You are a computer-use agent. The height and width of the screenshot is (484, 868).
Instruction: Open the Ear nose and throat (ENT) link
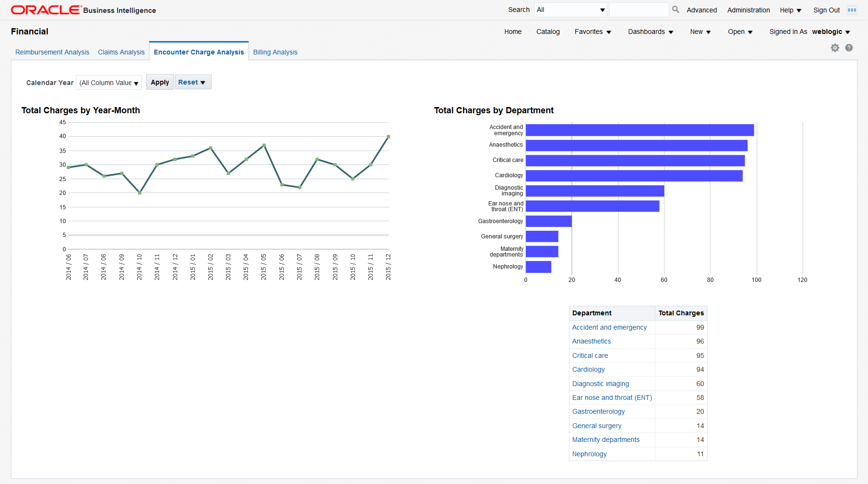(612, 398)
